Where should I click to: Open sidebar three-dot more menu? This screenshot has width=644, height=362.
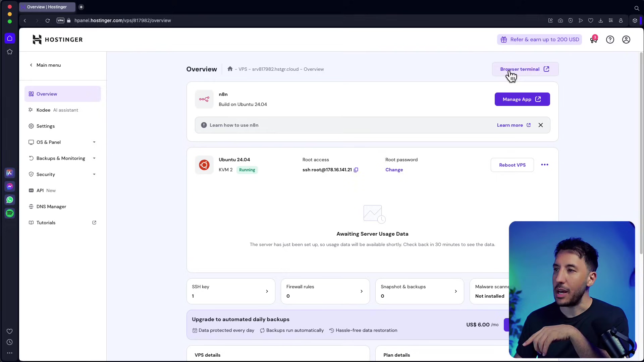[x=10, y=353]
